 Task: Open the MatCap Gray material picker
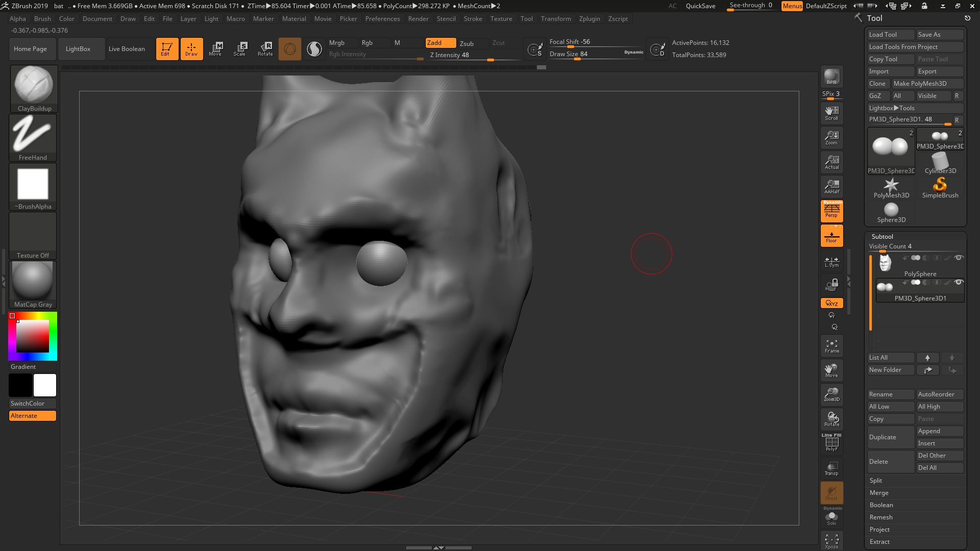33,285
